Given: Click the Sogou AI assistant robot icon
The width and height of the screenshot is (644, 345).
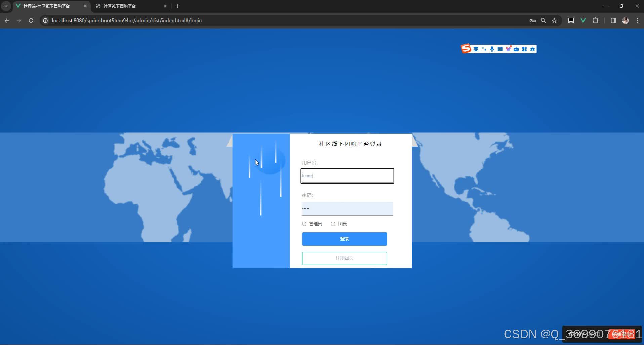Looking at the screenshot, I should [x=517, y=49].
